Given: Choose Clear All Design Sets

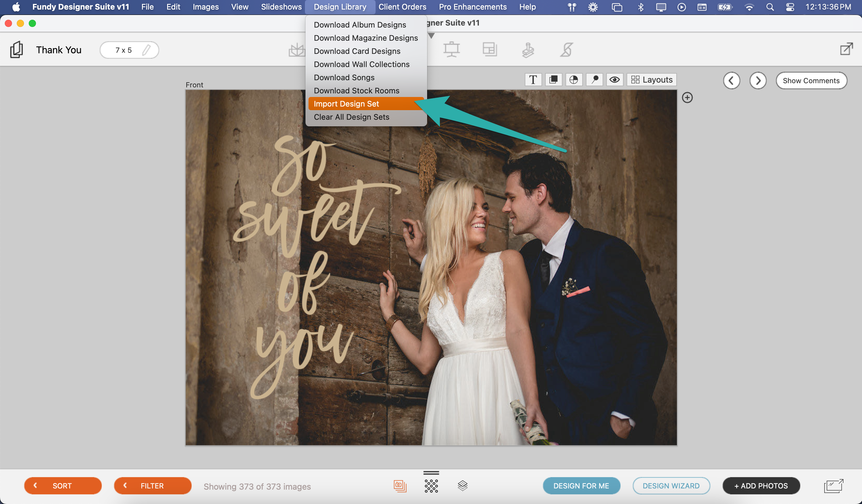Looking at the screenshot, I should point(366,117).
